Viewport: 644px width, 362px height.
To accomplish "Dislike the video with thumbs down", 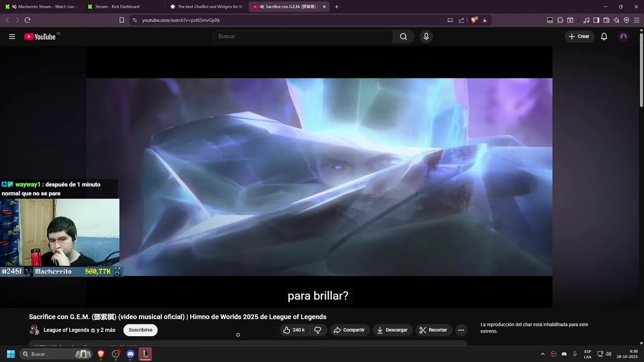I will tap(317, 330).
